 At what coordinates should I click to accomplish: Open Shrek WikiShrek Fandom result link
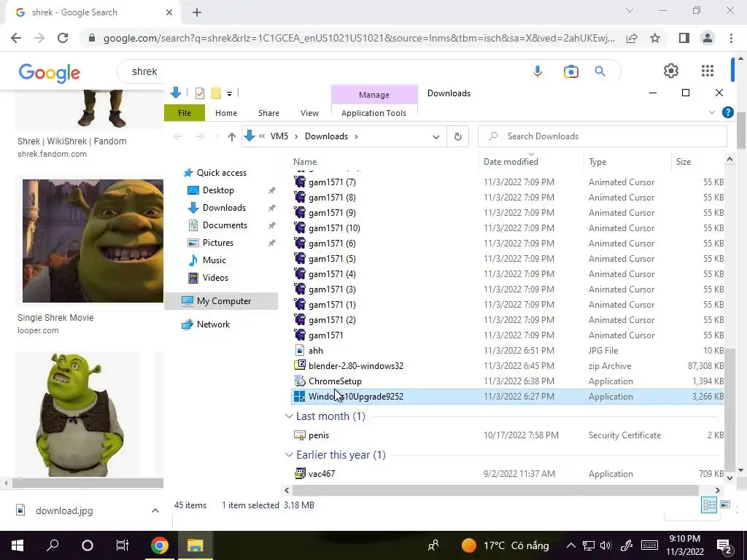pos(72,141)
